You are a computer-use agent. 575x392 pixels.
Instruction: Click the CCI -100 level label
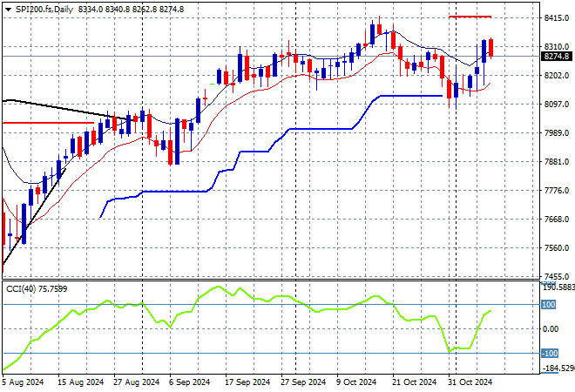550,353
